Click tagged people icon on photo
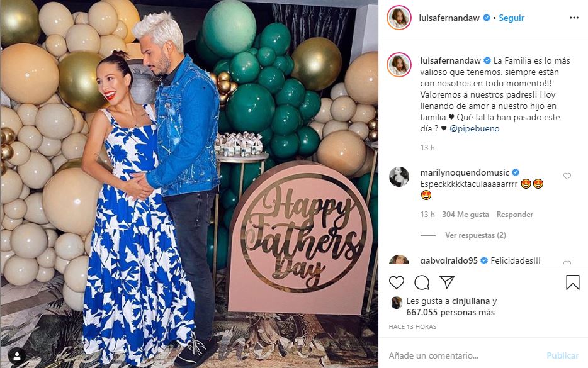This screenshot has height=368, width=588. (17, 357)
